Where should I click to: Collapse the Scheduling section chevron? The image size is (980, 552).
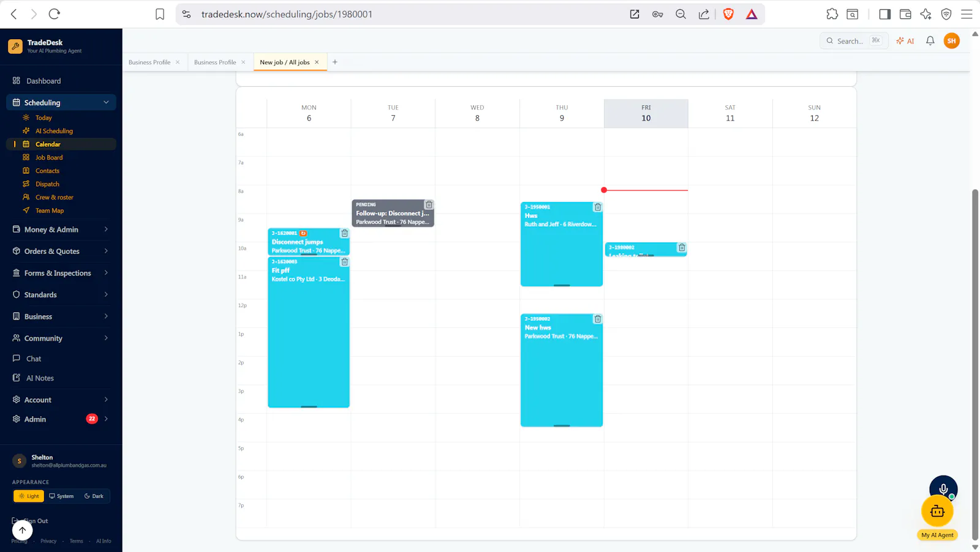click(106, 102)
